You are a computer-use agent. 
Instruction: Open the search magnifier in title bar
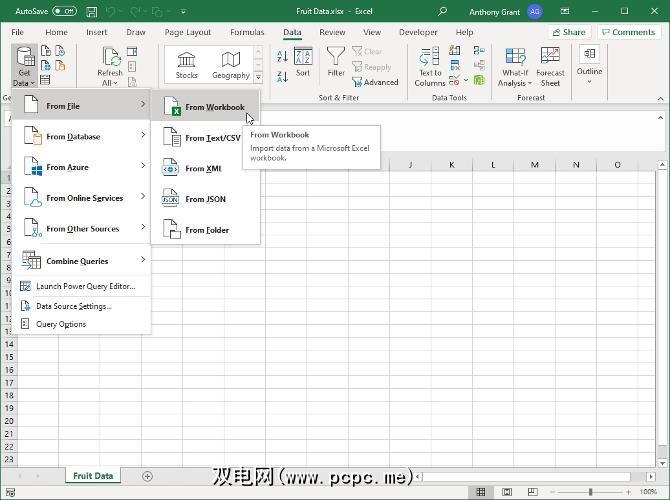click(x=442, y=12)
